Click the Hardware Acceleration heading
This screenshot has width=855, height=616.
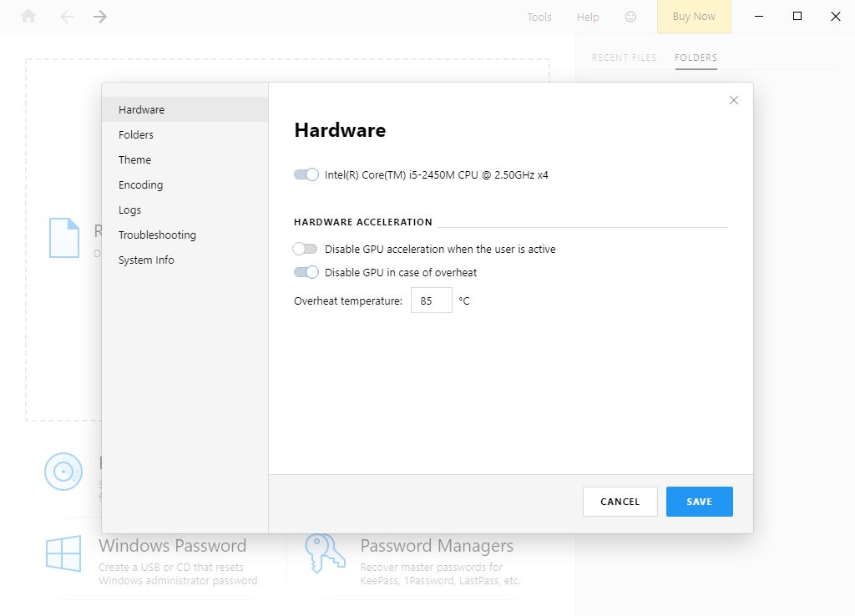[363, 222]
